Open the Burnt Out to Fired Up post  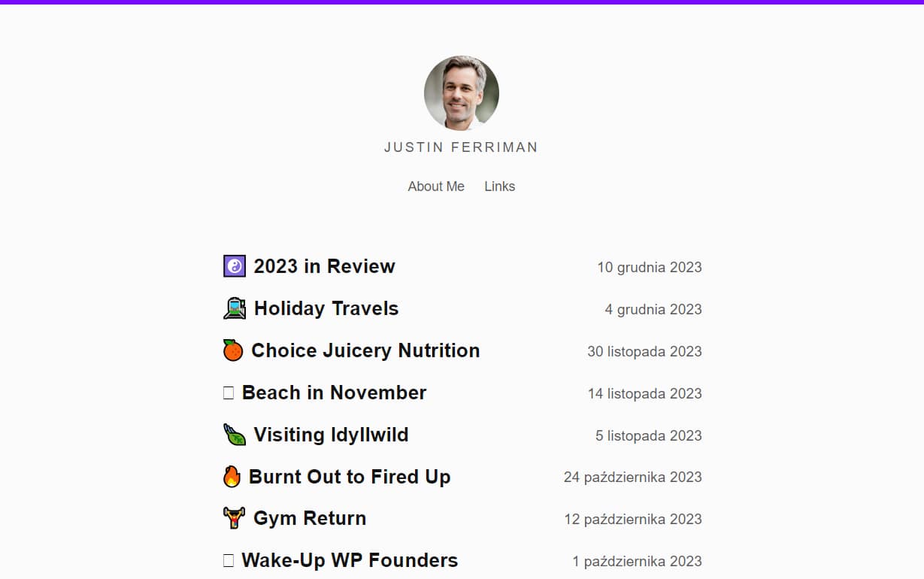[350, 477]
